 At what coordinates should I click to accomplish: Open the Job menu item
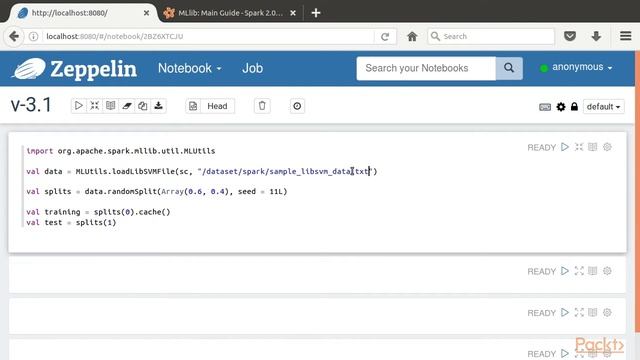point(252,68)
